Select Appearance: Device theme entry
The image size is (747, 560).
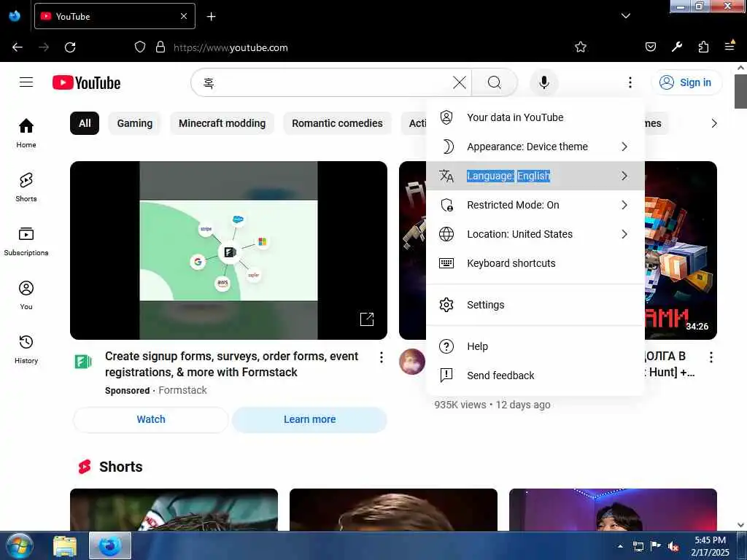coord(535,147)
